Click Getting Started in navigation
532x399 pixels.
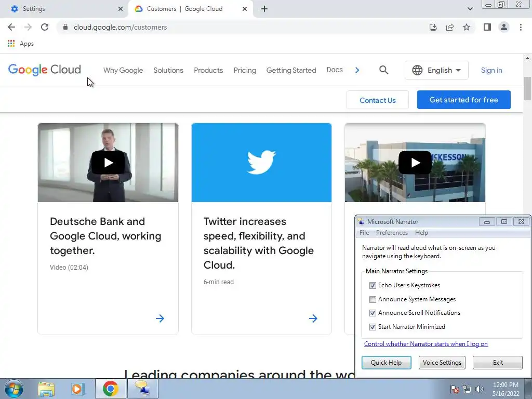tap(291, 70)
